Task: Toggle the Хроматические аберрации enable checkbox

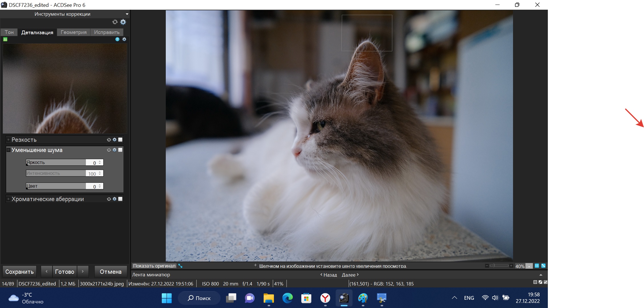Action: 120,199
